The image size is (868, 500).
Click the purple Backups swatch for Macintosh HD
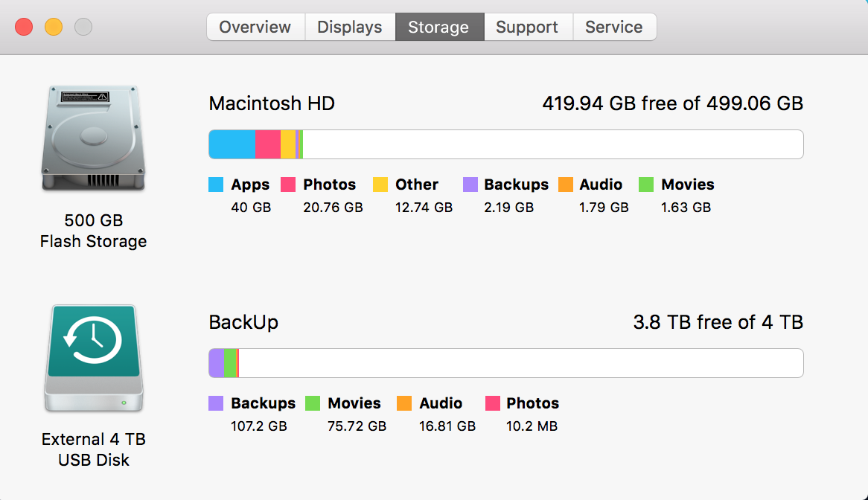[x=470, y=185]
